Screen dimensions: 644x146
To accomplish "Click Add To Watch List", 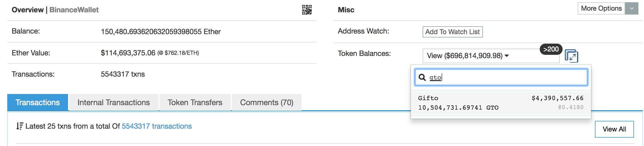I will (452, 32).
